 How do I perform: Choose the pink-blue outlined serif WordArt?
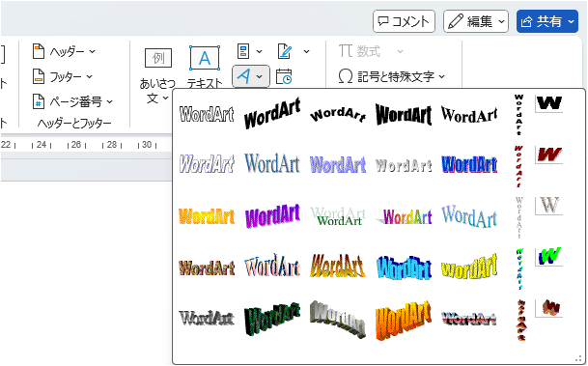(x=272, y=266)
